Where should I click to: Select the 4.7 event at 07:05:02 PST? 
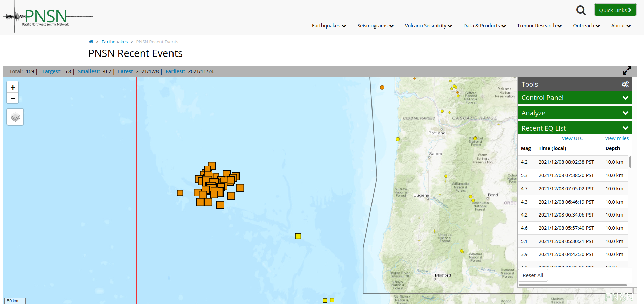pos(573,189)
